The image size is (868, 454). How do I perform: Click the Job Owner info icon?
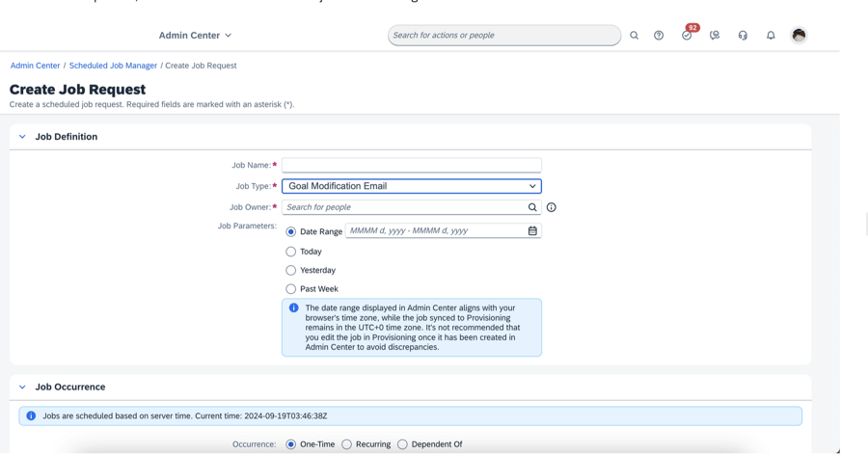(552, 207)
